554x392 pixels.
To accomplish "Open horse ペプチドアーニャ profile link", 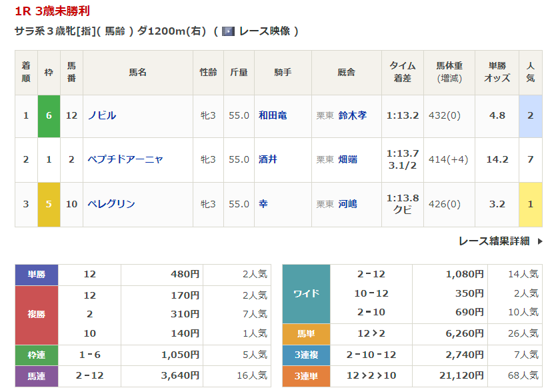I will point(125,159).
